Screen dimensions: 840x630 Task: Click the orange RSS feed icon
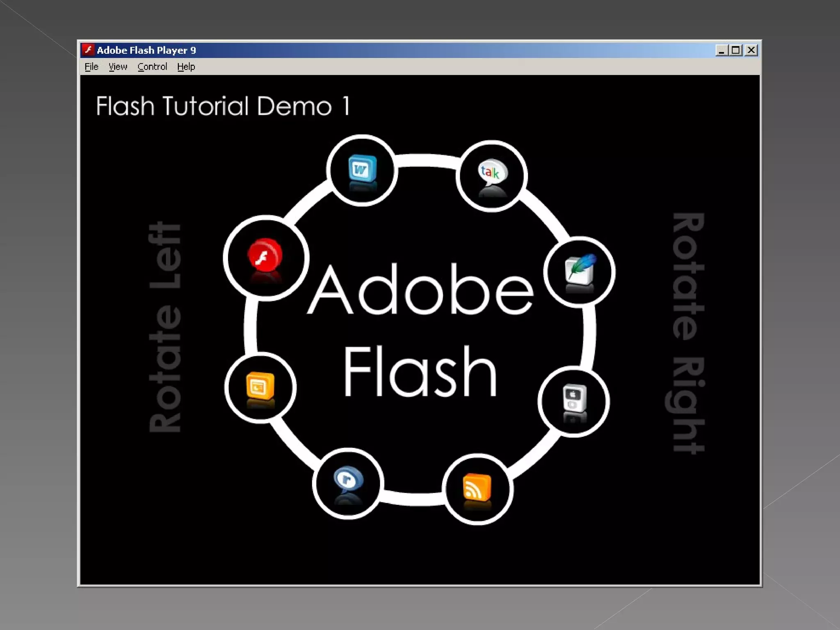point(477,487)
